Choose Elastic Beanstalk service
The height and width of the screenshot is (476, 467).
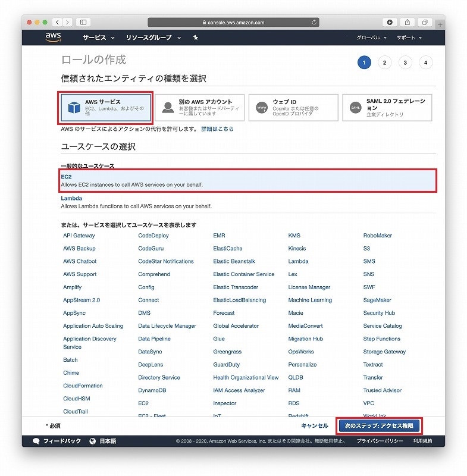(x=234, y=261)
